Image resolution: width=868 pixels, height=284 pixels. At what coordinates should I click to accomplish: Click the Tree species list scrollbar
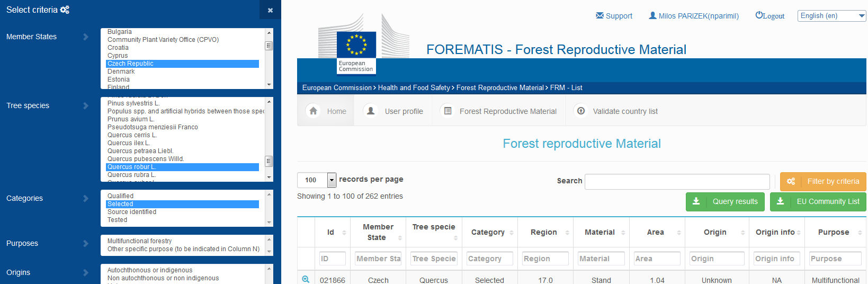[x=269, y=139]
